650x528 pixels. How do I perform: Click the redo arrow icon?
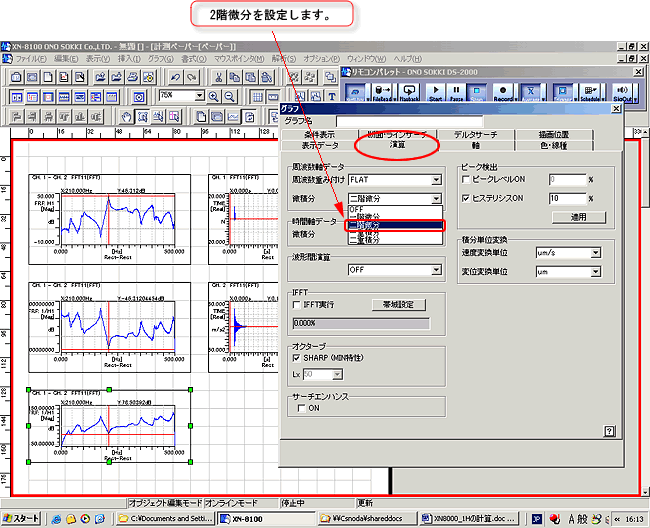pos(191,77)
